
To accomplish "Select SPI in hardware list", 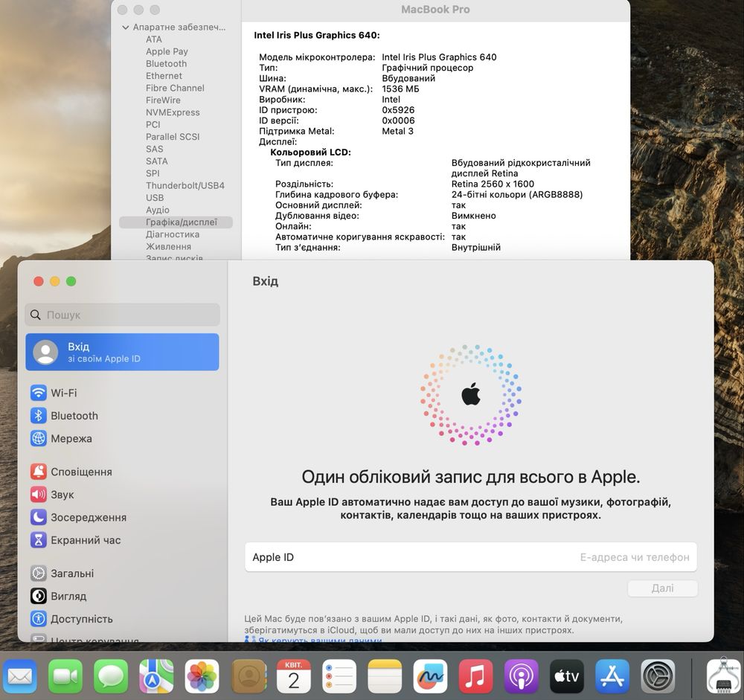I will pyautogui.click(x=153, y=173).
